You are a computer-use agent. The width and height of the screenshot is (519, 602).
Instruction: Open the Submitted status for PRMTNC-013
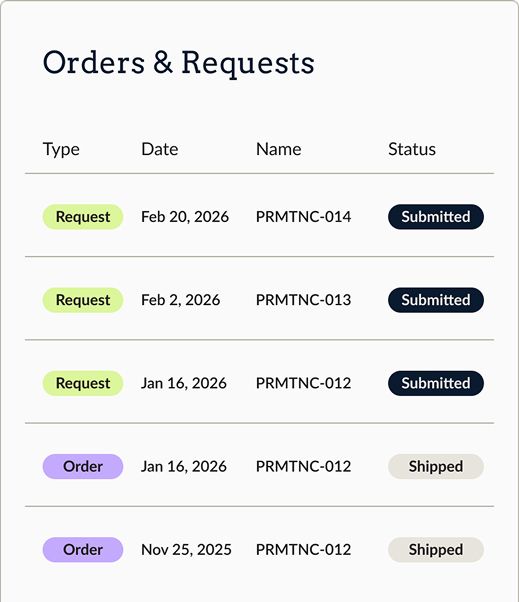[436, 300]
